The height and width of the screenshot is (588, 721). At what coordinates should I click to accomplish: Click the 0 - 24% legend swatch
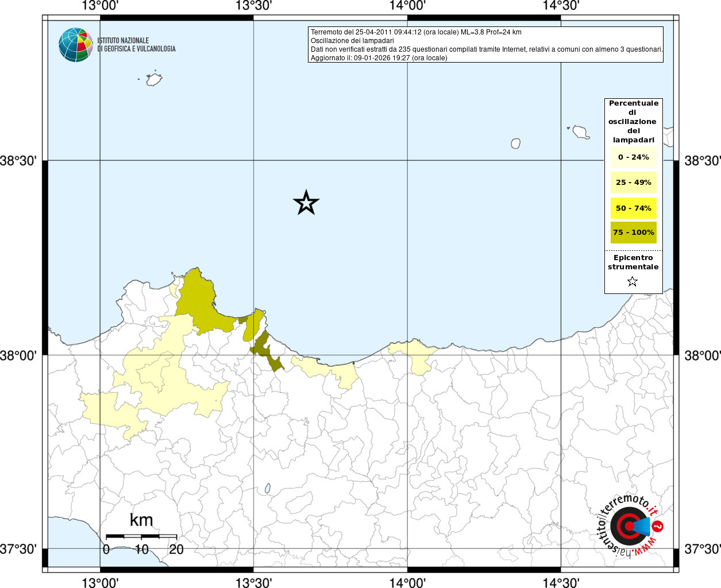633,157
